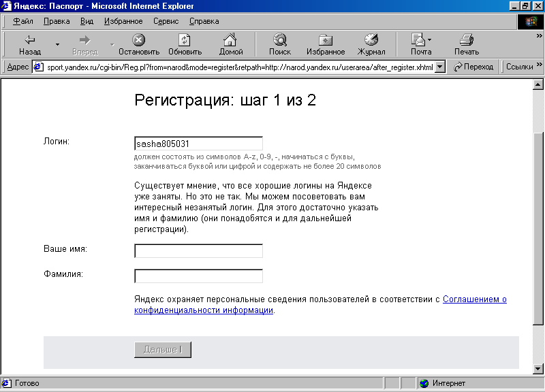Click the gray hint text below login
This screenshot has width=545, height=392.
coord(258,161)
